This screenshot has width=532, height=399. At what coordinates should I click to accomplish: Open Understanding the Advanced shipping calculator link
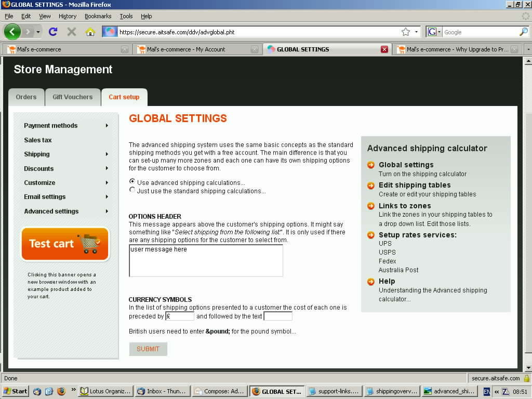point(433,295)
